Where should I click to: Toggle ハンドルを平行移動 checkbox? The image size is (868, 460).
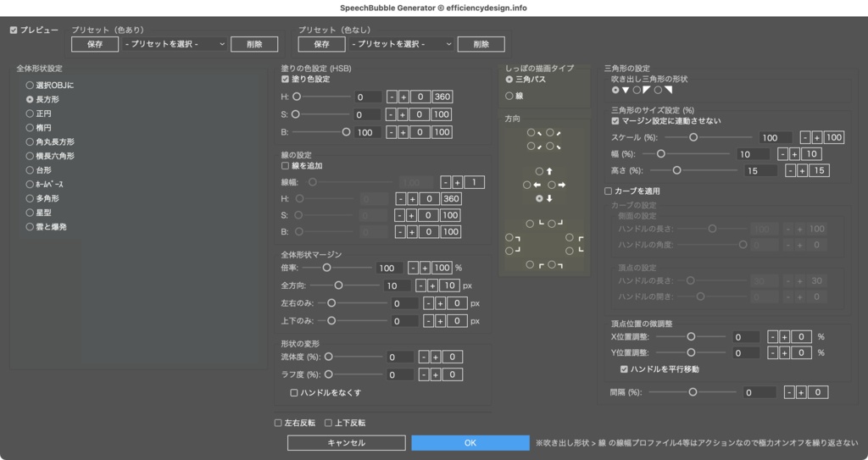click(624, 369)
